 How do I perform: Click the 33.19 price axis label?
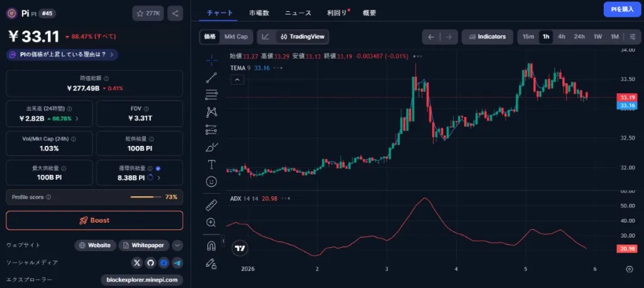tap(626, 97)
